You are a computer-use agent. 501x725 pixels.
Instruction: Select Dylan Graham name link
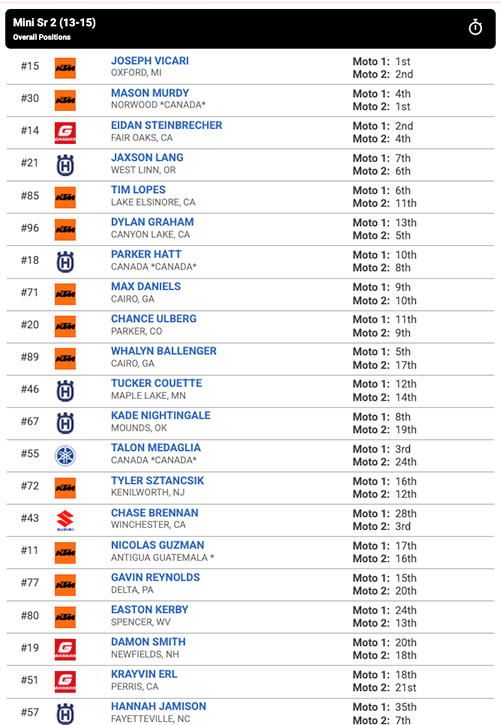(153, 222)
